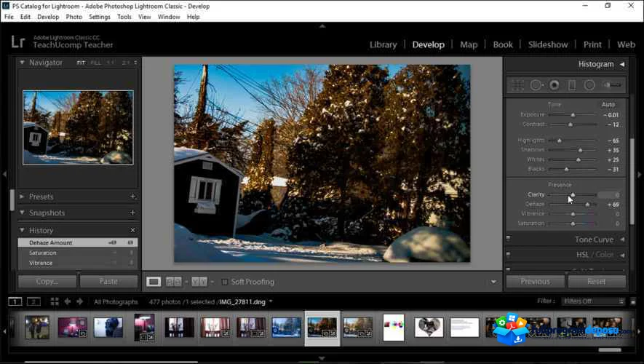Click the Copy... button
644x364 pixels.
coord(47,282)
